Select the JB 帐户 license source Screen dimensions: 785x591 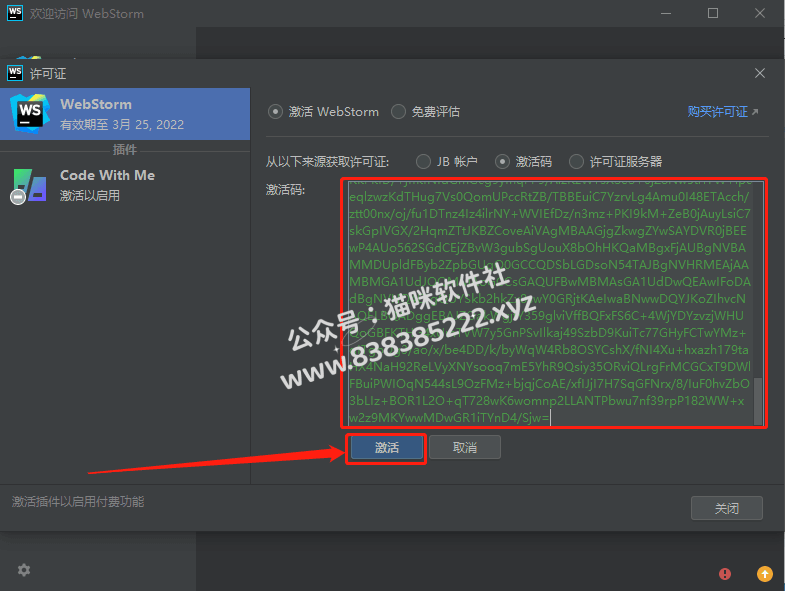tap(447, 162)
